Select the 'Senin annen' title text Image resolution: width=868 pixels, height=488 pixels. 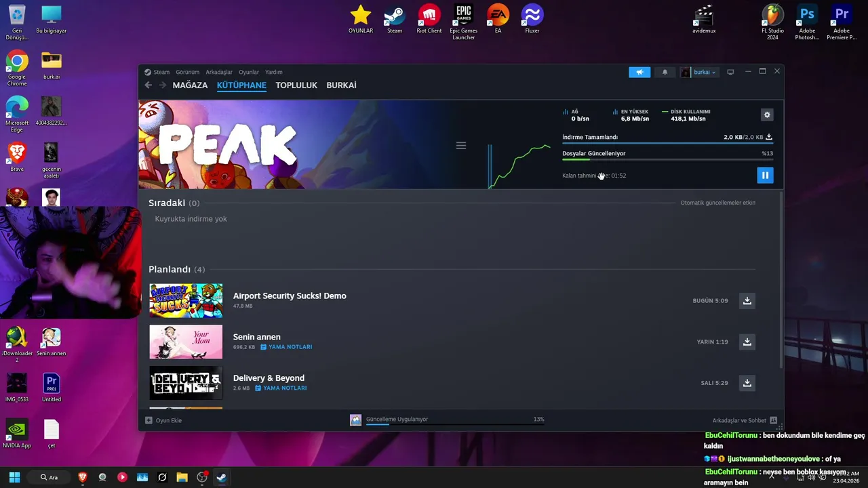[257, 337]
